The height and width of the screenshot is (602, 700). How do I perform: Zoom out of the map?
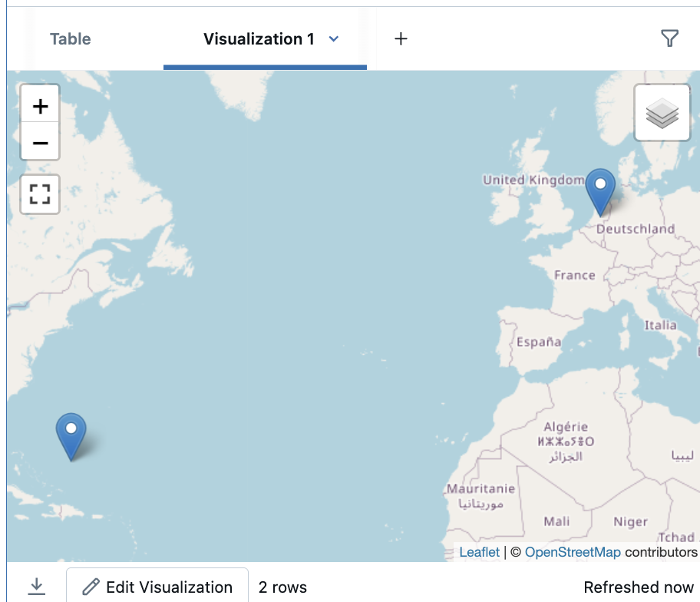tap(40, 143)
